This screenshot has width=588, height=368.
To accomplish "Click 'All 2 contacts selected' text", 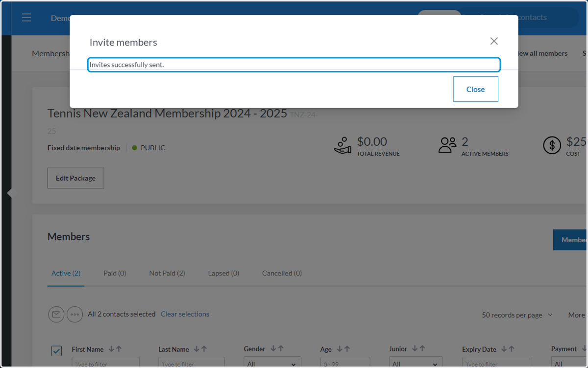I will point(122,314).
